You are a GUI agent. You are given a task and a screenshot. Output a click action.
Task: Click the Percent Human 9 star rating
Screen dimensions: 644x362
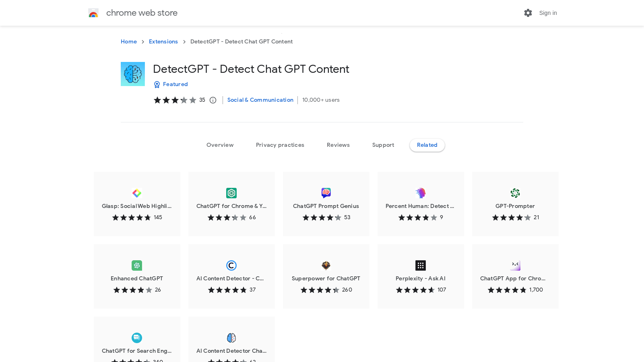[418, 218]
